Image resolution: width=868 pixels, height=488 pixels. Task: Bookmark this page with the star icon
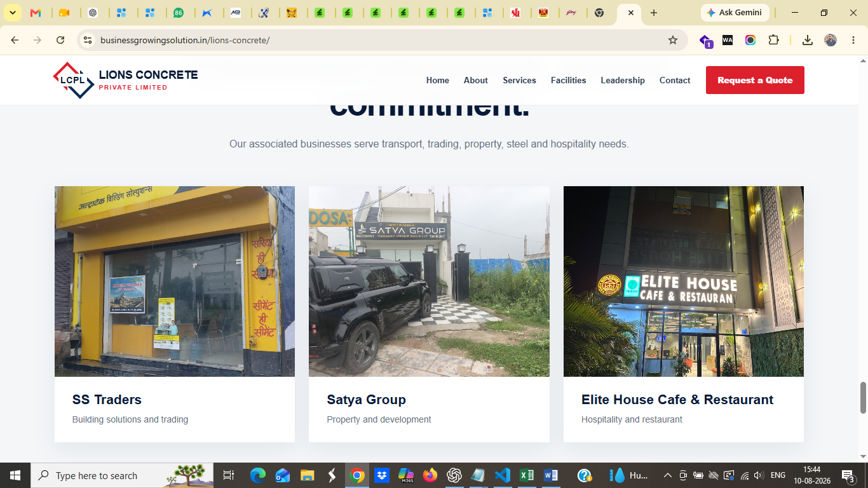[x=673, y=40]
